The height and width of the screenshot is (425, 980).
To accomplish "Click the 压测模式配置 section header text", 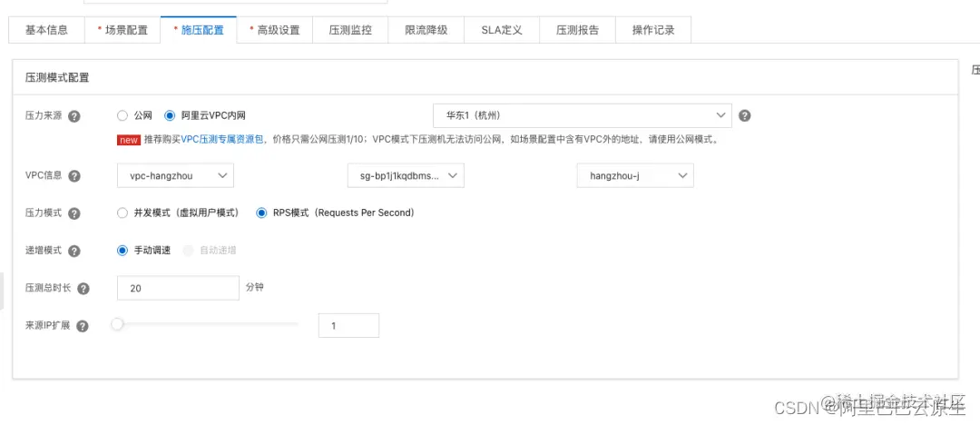I will point(57,77).
